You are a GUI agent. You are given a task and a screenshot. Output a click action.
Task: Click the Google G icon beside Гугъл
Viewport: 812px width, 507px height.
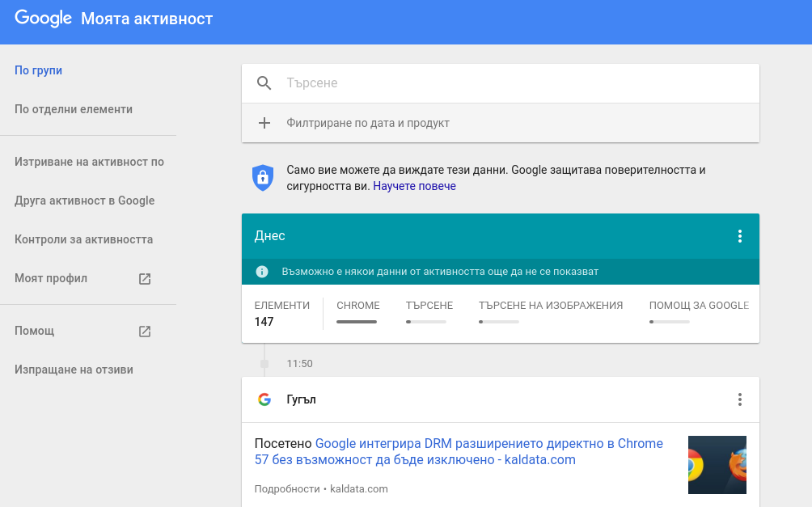[264, 399]
